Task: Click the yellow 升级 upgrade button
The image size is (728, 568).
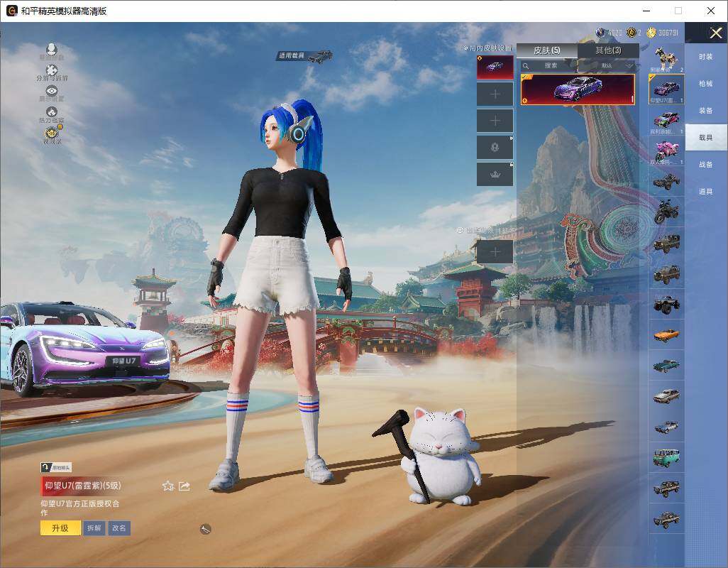Action: coord(60,528)
